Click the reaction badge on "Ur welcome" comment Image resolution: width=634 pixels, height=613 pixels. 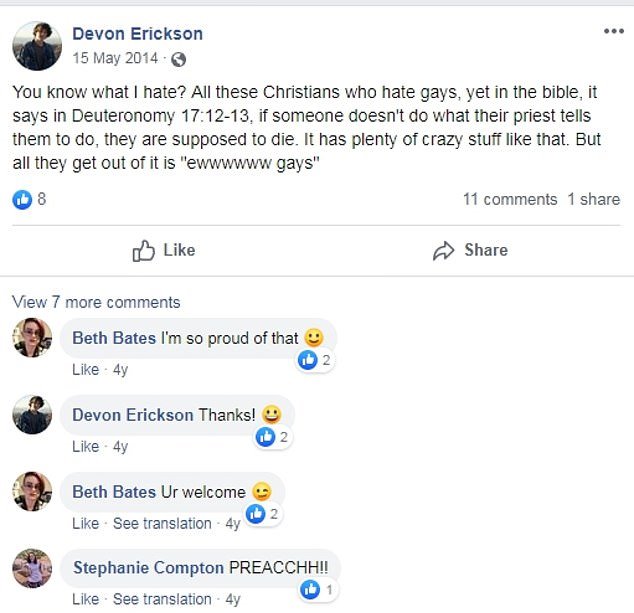(263, 514)
